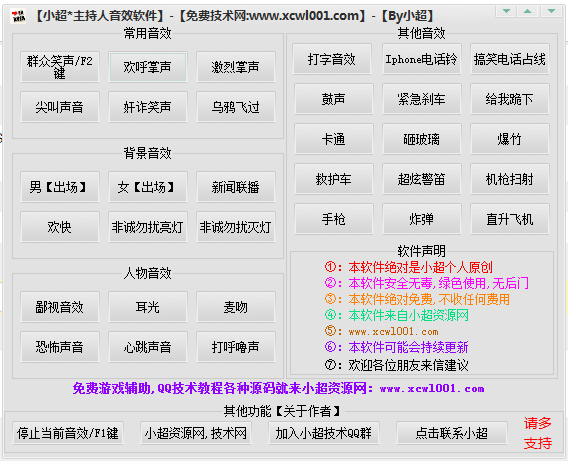Click the rightmost green down-arrow title button
The height and width of the screenshot is (461, 568).
[551, 11]
